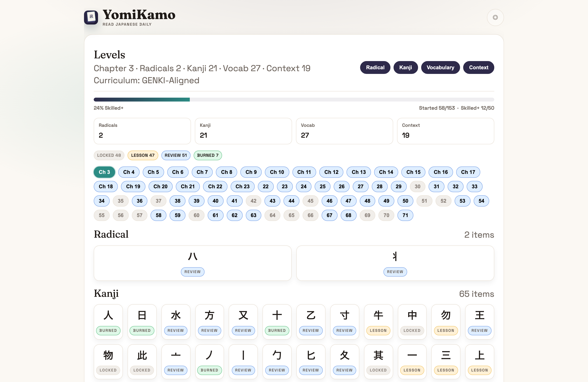This screenshot has height=382, width=588.
Task: Switch to Ch 7 level
Action: tap(202, 172)
